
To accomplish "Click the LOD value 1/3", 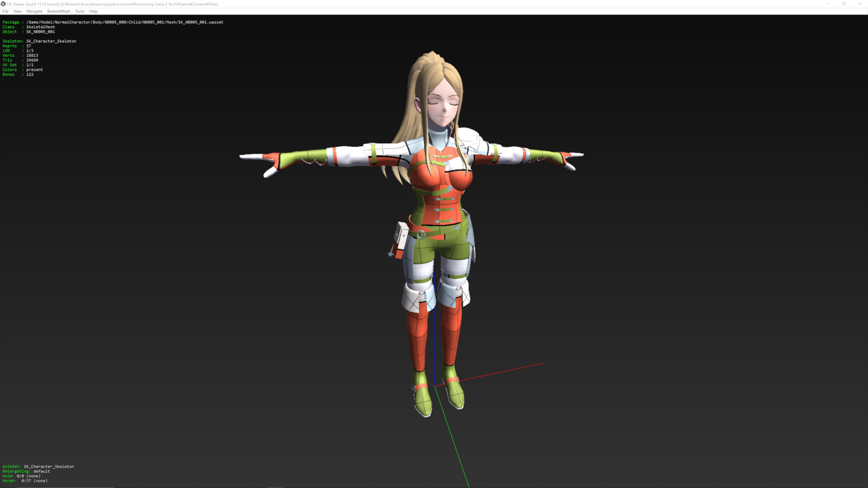I will point(30,51).
